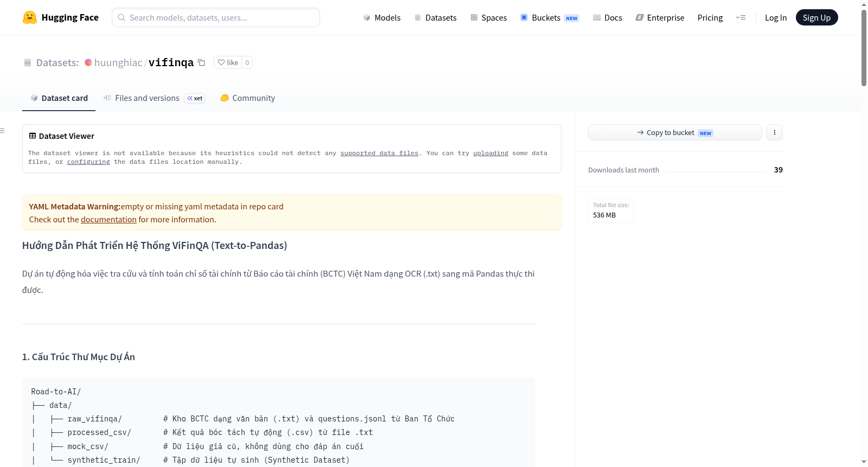Click the 'Road-to-AI/' line in code block
This screenshot has height=467, width=868.
tap(56, 392)
